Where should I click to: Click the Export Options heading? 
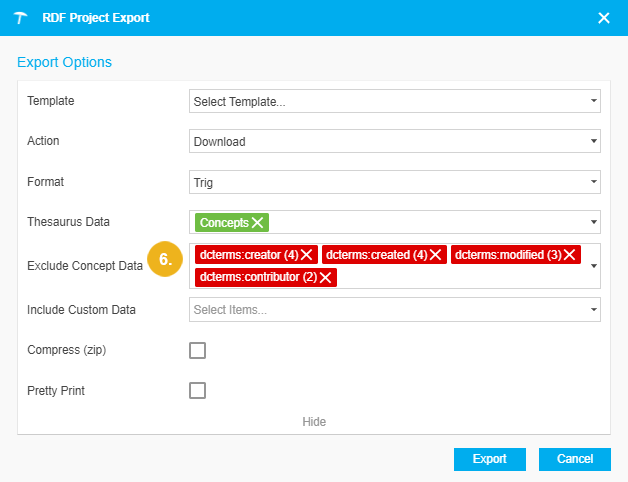(64, 62)
